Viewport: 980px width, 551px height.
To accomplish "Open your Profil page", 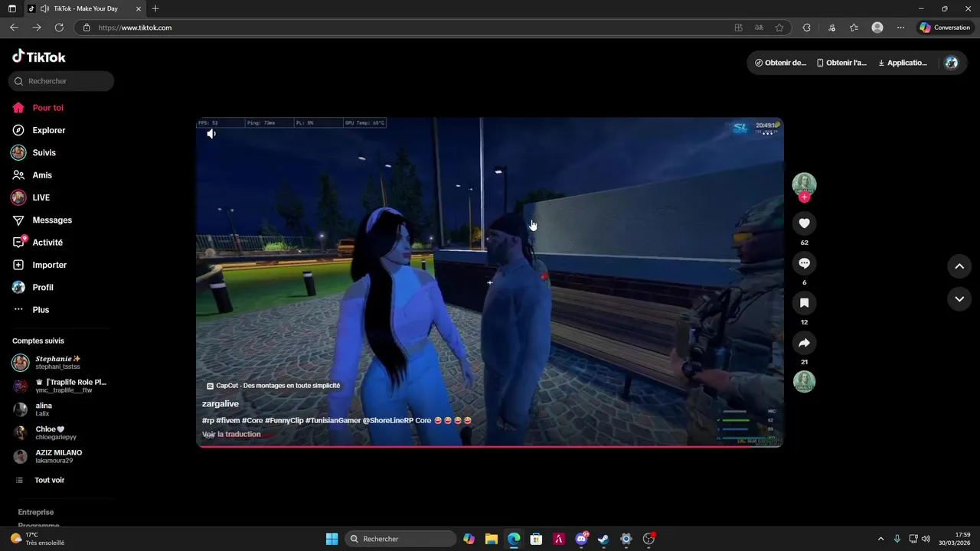I will pos(43,287).
